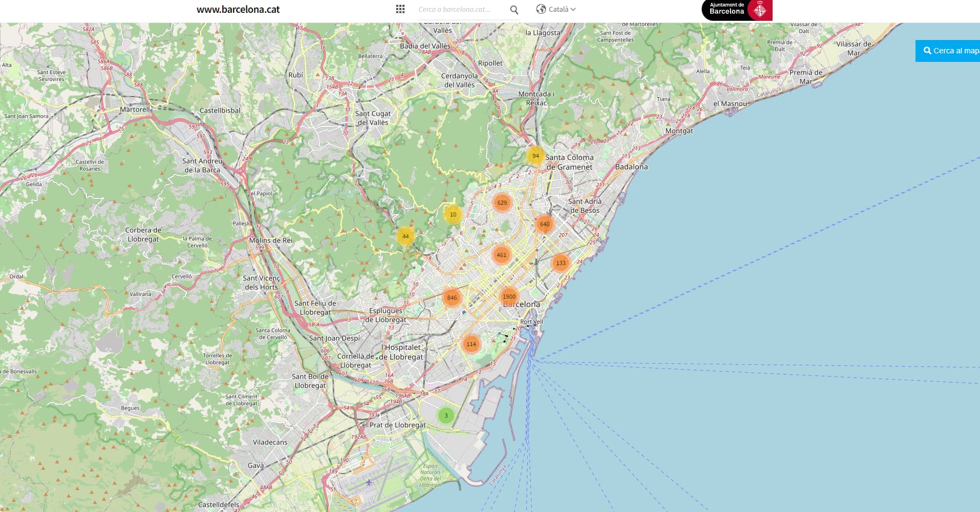980x512 pixels.
Task: Click the globe language icon
Action: pos(541,9)
